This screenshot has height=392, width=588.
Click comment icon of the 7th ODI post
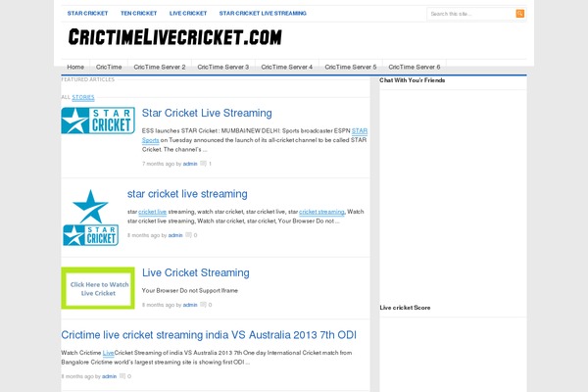[122, 376]
